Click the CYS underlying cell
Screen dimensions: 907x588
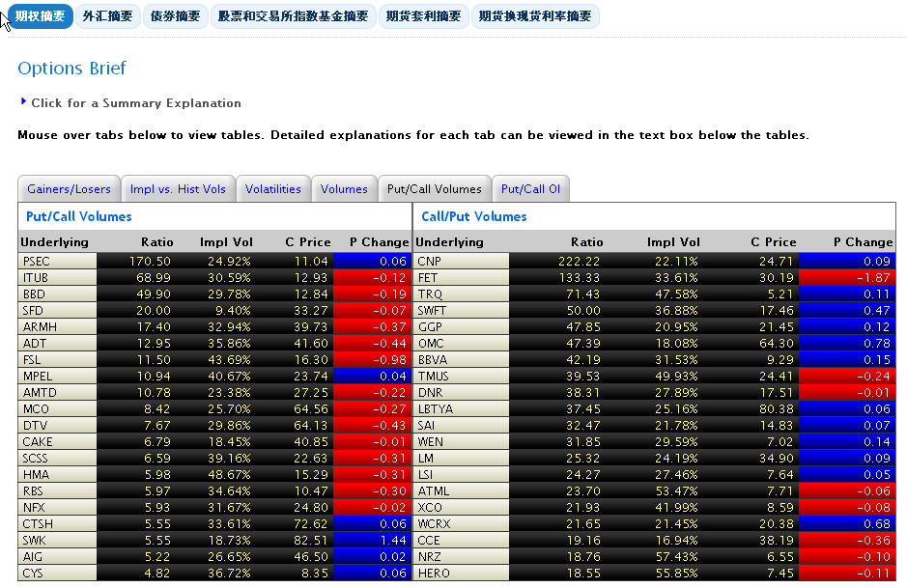57,573
